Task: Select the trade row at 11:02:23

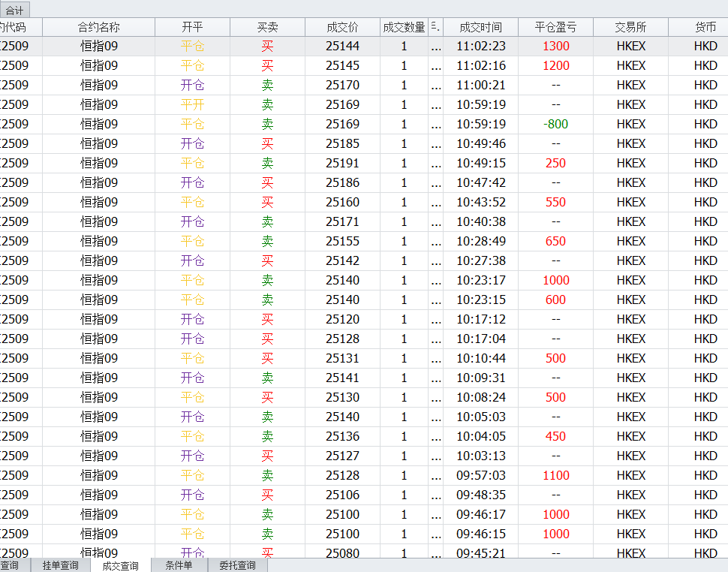Action: [x=480, y=46]
